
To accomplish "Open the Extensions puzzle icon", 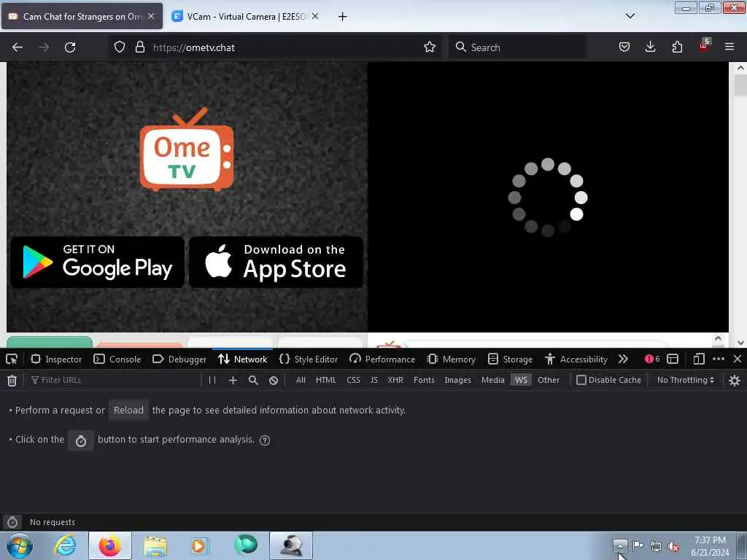I will (677, 47).
